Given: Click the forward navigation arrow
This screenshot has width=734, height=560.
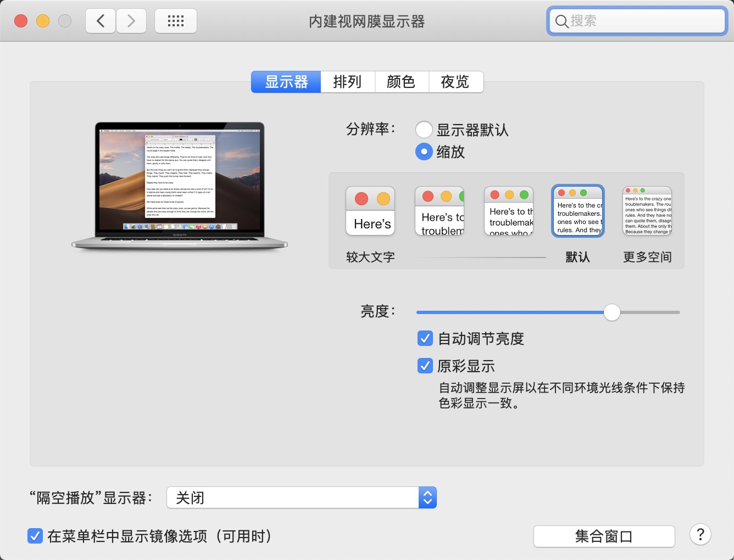Looking at the screenshot, I should coord(131,21).
